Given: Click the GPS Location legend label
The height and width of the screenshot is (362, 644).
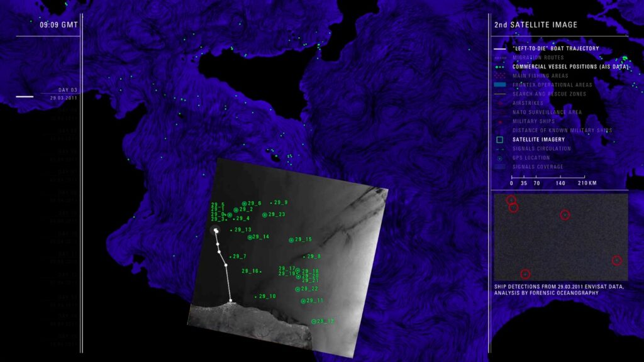Looking at the screenshot, I should click(x=531, y=158).
